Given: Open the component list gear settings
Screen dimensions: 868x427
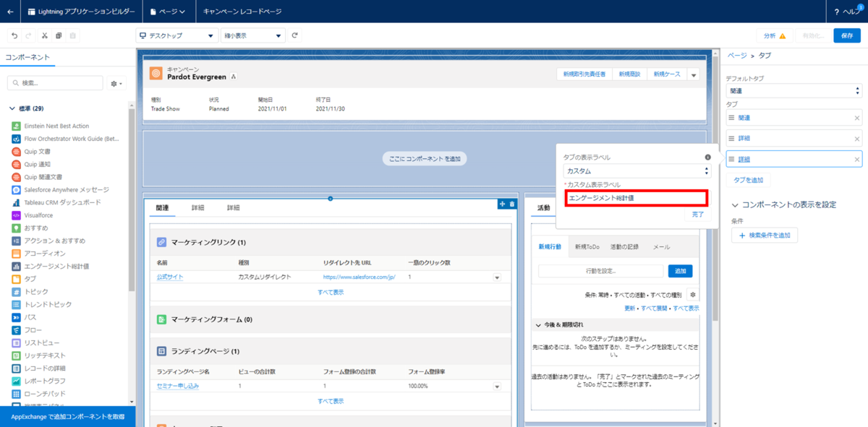Looking at the screenshot, I should point(116,84).
